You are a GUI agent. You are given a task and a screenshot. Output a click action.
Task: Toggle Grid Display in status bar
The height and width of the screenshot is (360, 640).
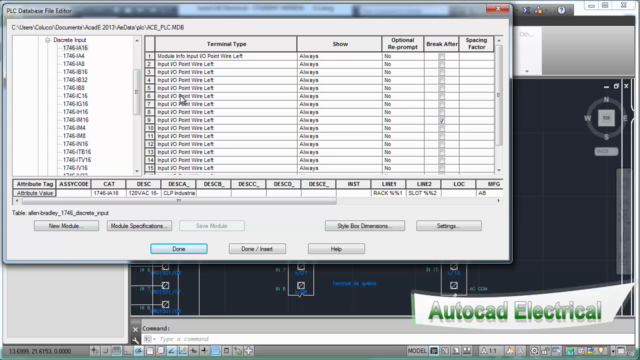point(117,351)
